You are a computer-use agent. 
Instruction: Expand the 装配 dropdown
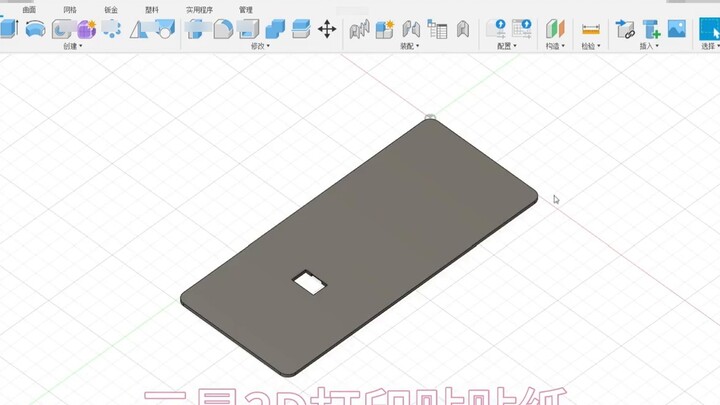pos(410,46)
